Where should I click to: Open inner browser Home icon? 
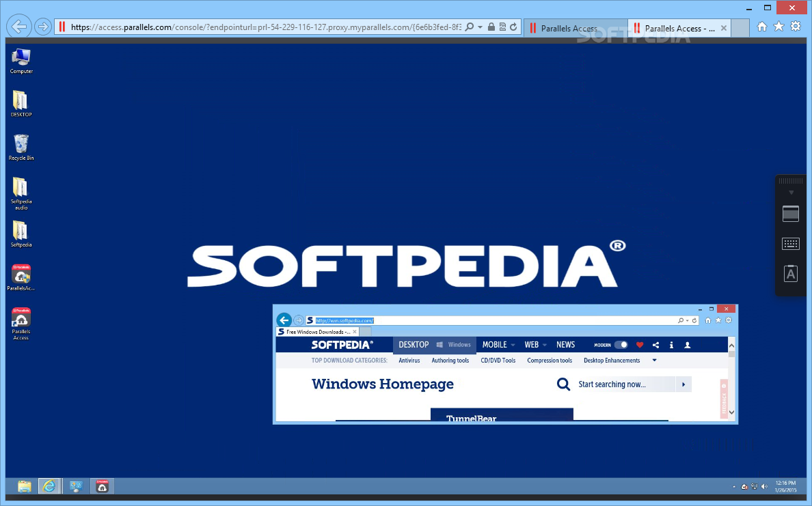click(708, 320)
